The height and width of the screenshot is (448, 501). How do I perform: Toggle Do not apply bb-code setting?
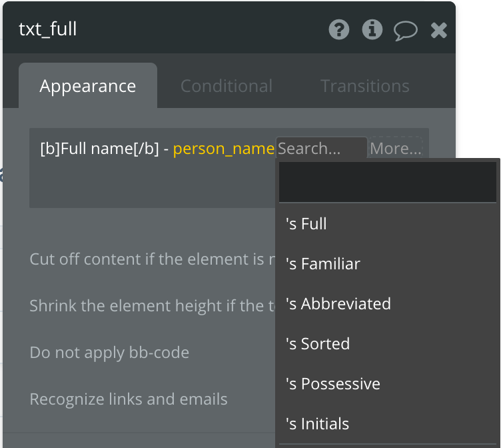109,353
